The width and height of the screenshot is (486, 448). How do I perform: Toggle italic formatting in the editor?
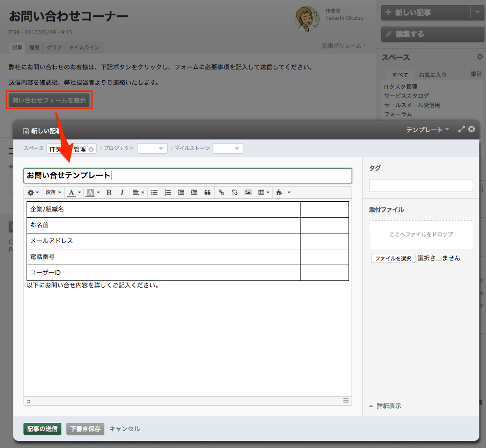point(122,193)
